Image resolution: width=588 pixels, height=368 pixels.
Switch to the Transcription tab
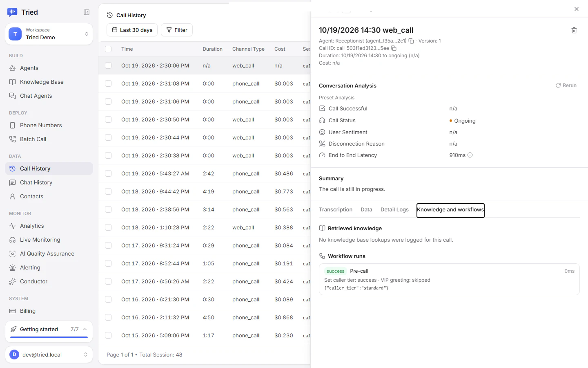coord(336,210)
